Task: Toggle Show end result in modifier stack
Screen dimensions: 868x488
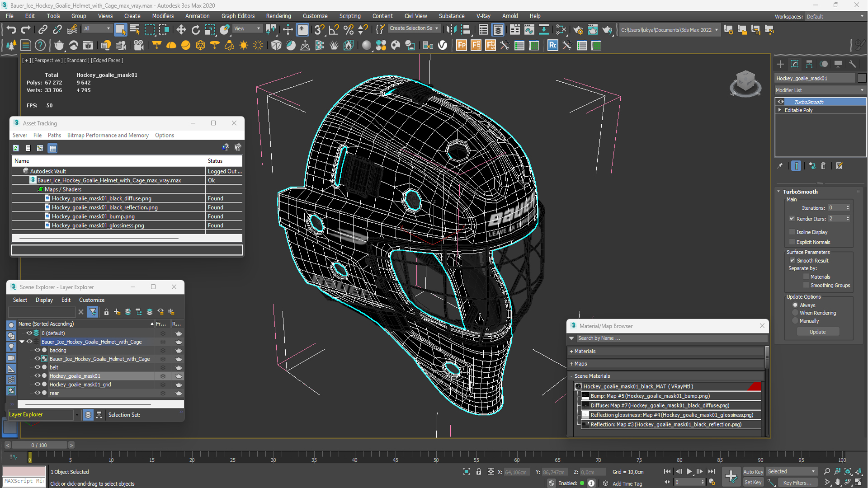Action: (796, 166)
